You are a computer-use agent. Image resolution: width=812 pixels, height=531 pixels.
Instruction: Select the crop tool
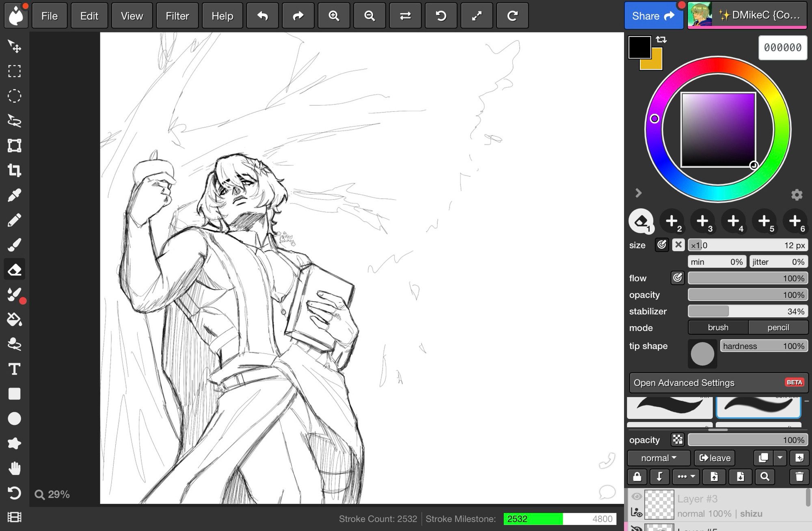15,170
